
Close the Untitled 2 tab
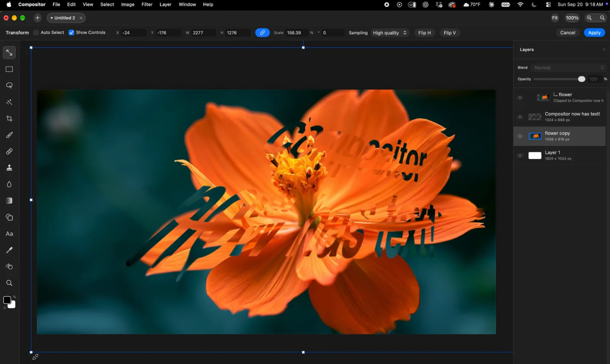81,18
